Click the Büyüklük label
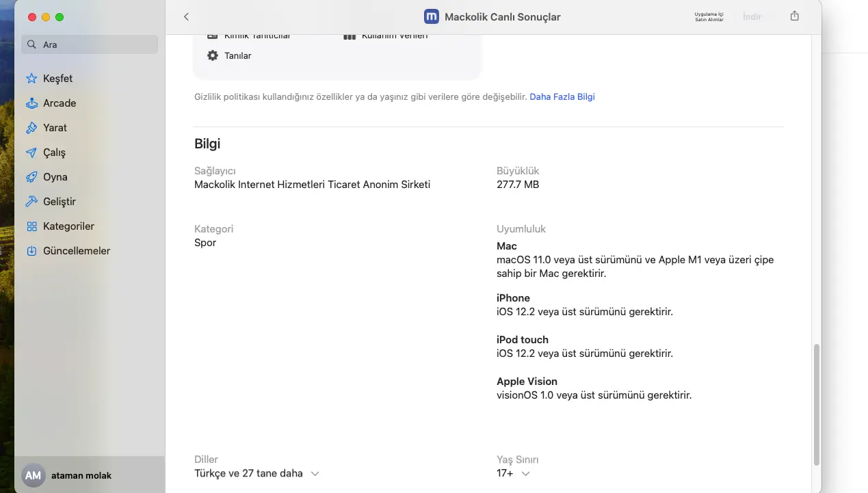Image resolution: width=868 pixels, height=493 pixels. tap(518, 171)
